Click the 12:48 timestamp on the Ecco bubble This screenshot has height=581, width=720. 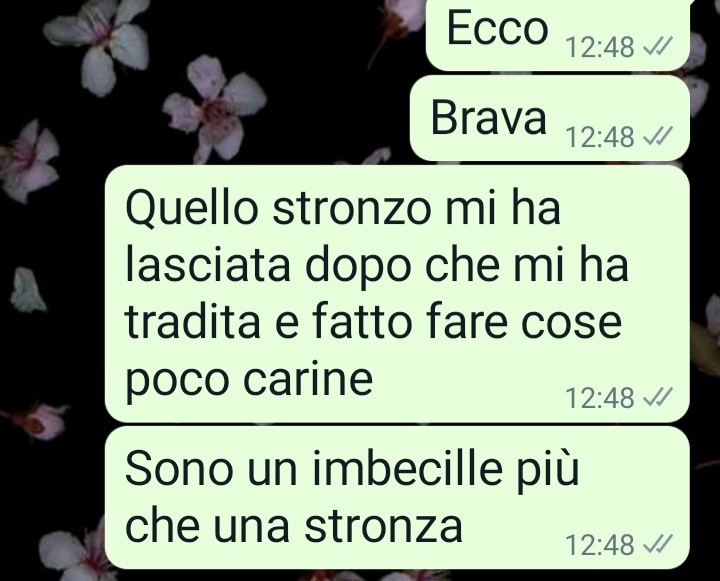(x=600, y=47)
